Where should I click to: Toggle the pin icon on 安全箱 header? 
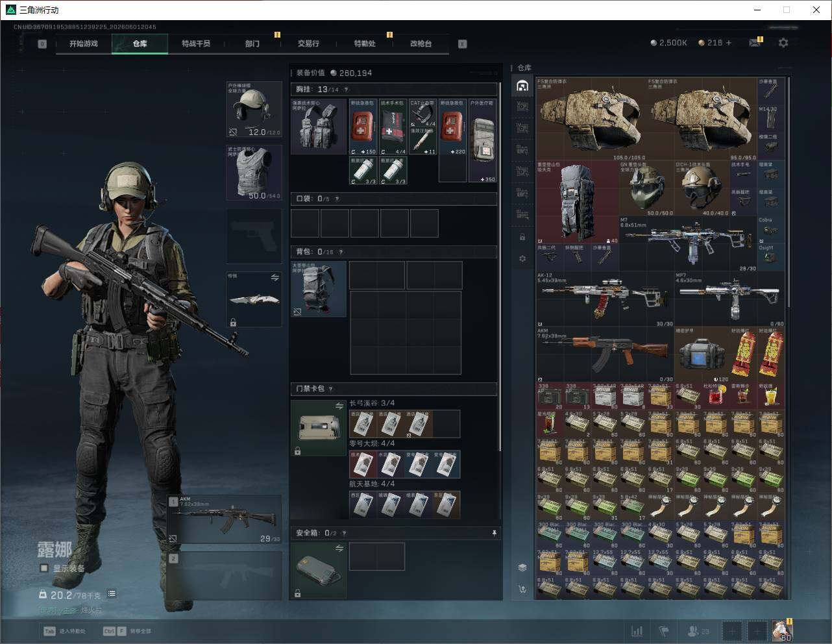pyautogui.click(x=494, y=533)
